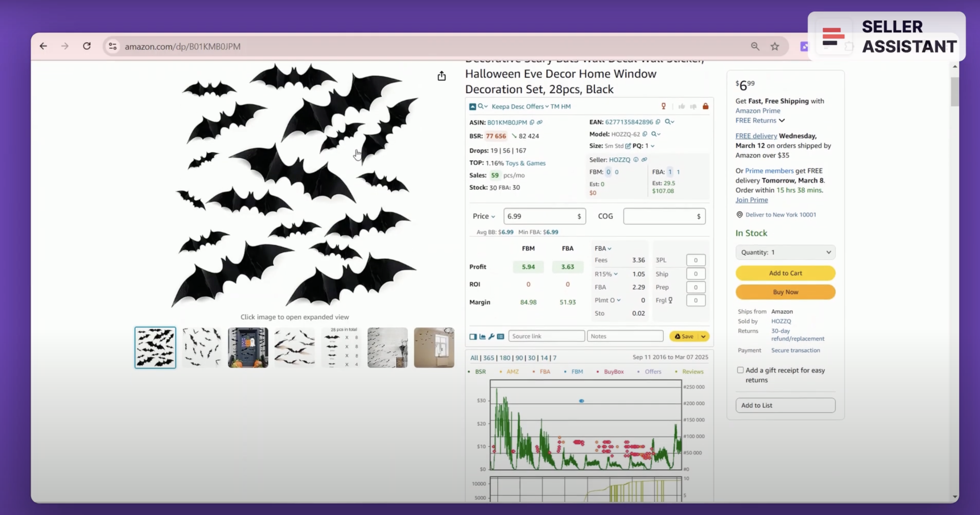
Task: Select the 7-day time range
Action: (554, 357)
